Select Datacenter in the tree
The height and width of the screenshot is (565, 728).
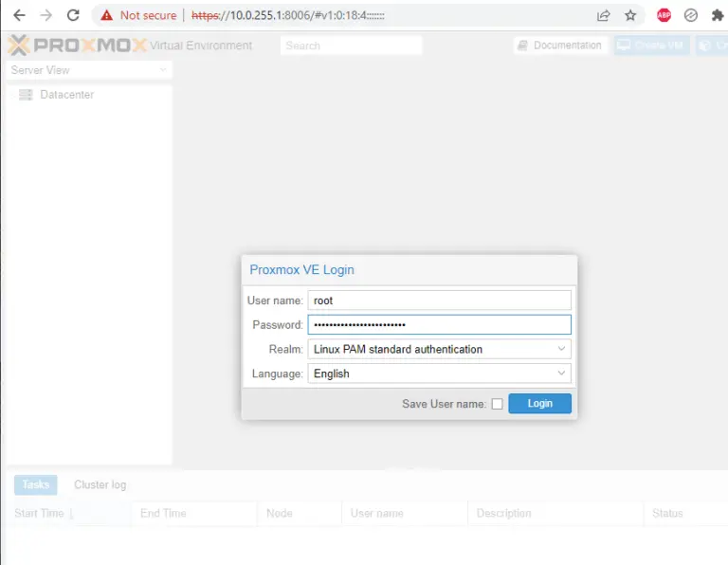click(x=66, y=95)
